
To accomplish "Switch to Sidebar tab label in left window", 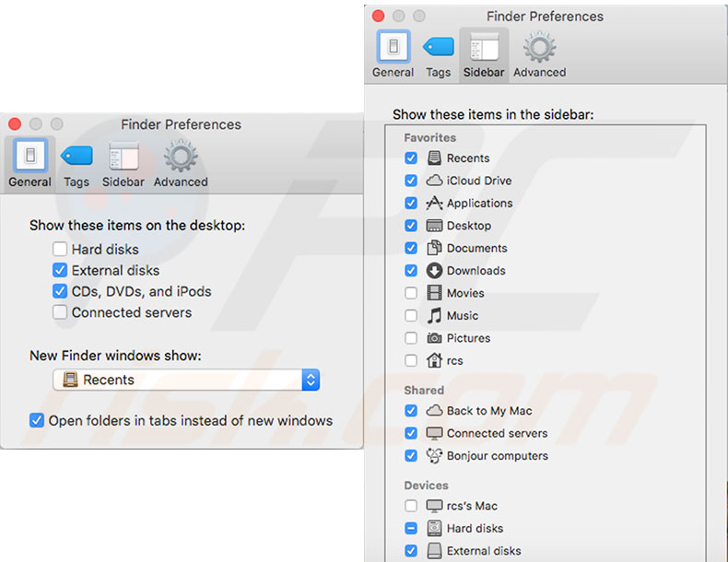I will point(123,181).
